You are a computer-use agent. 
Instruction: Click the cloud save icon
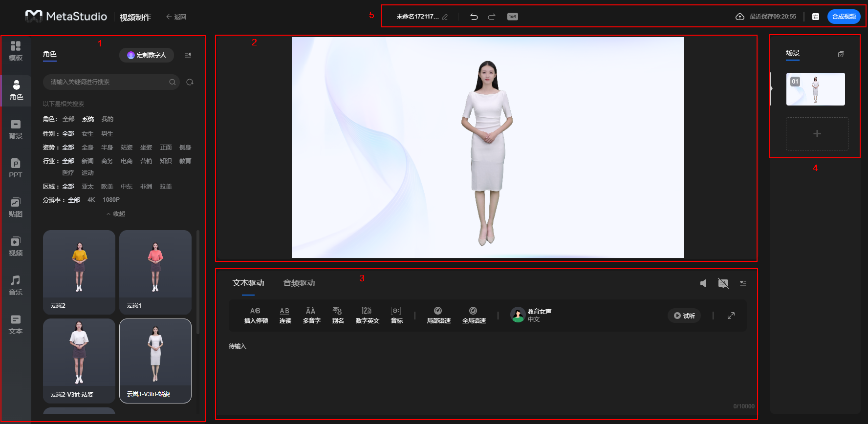(x=740, y=17)
